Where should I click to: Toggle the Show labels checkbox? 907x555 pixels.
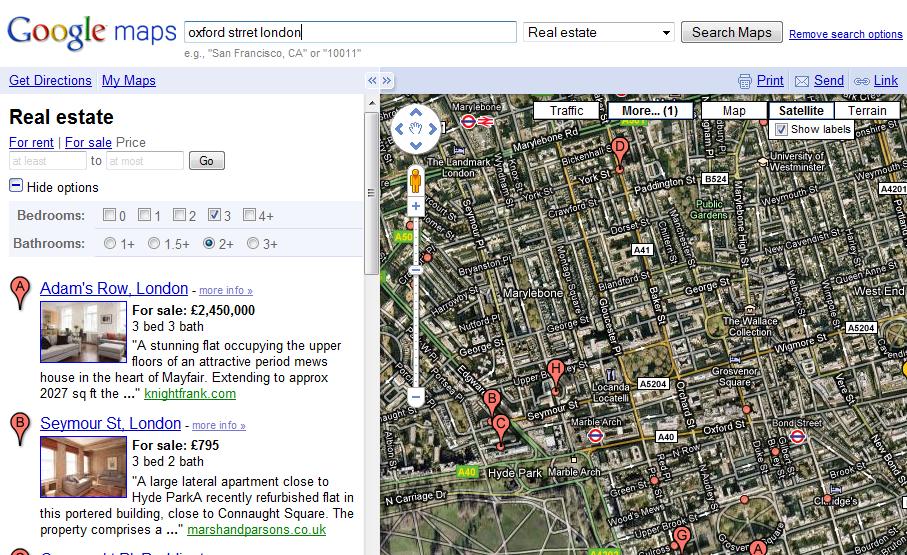click(781, 129)
